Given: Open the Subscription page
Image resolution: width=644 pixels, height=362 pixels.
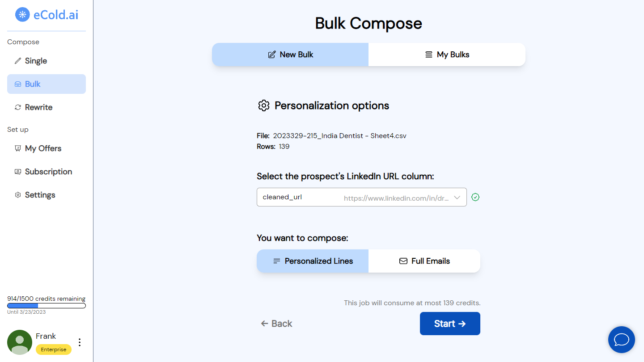Looking at the screenshot, I should tap(48, 172).
